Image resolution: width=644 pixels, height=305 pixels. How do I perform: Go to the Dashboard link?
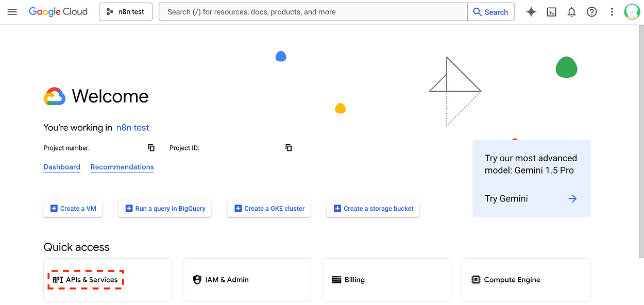tap(62, 167)
